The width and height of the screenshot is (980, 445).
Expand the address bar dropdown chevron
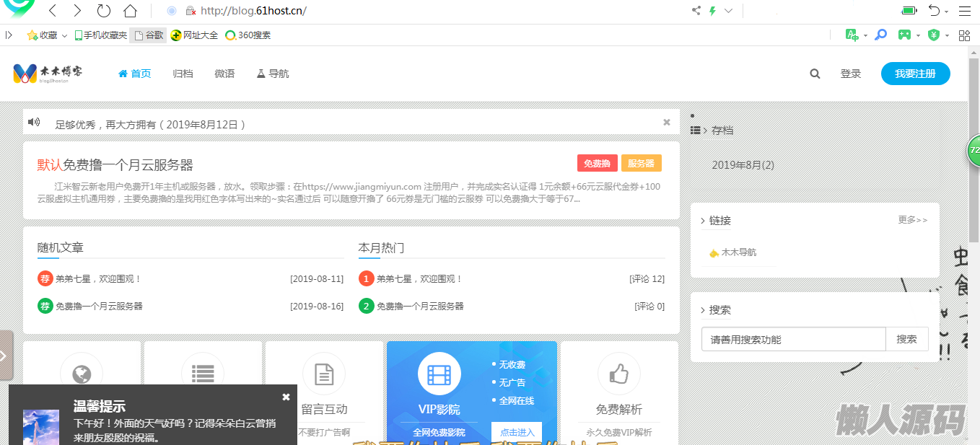click(728, 11)
